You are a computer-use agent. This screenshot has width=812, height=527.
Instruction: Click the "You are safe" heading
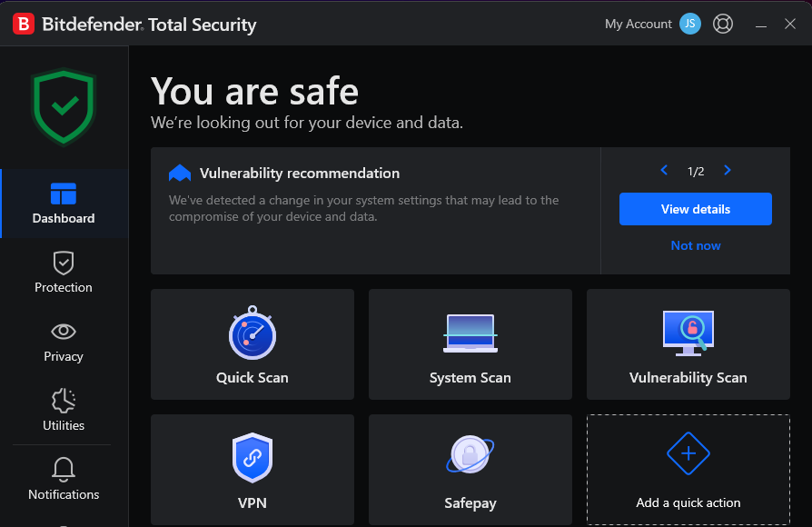coord(255,92)
